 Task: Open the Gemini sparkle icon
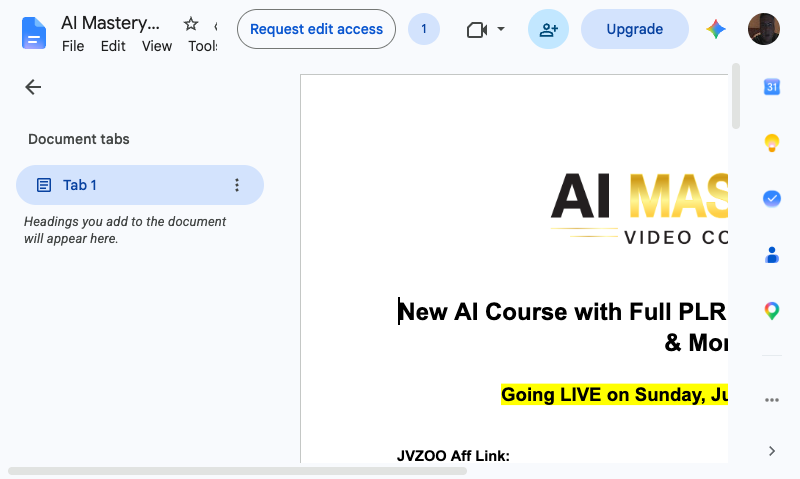716,29
